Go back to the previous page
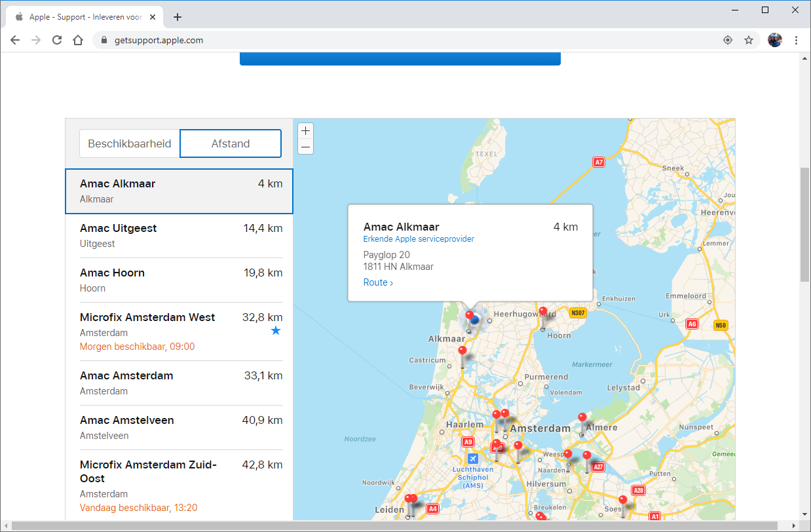Image resolution: width=811 pixels, height=532 pixels. 15,40
